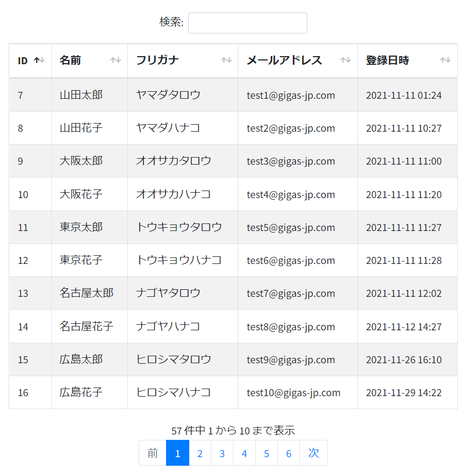
Task: Sort by メールアドレス column arrows icon
Action: click(346, 60)
